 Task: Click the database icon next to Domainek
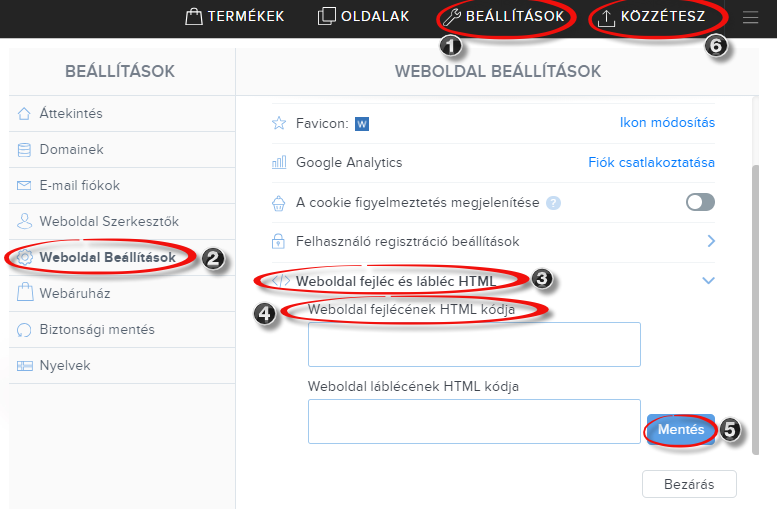point(24,150)
